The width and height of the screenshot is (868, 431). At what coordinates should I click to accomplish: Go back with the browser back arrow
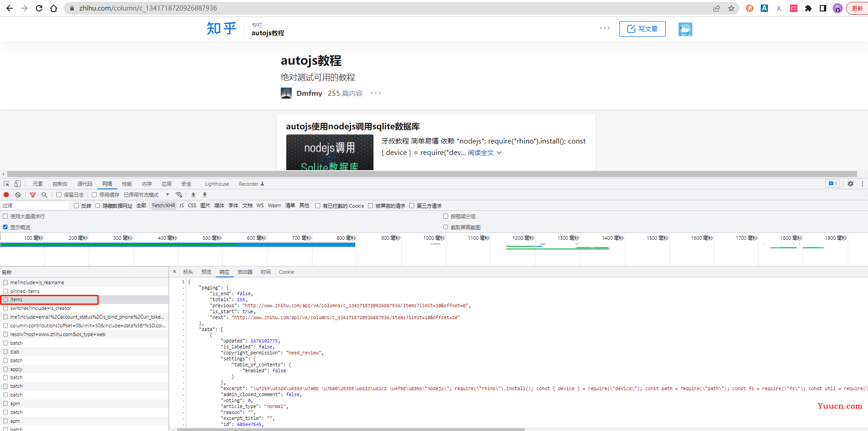click(x=10, y=8)
